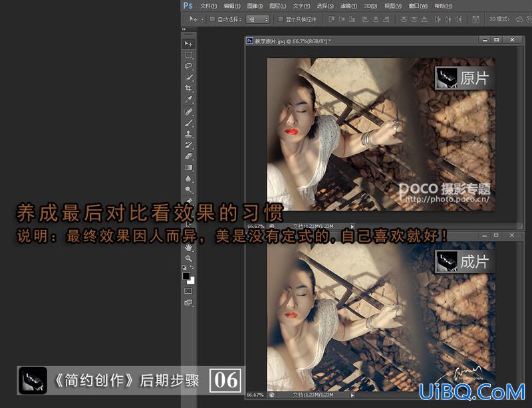This screenshot has width=532, height=408.
Task: Click the Auto-Align Layers icon
Action: [475, 19]
